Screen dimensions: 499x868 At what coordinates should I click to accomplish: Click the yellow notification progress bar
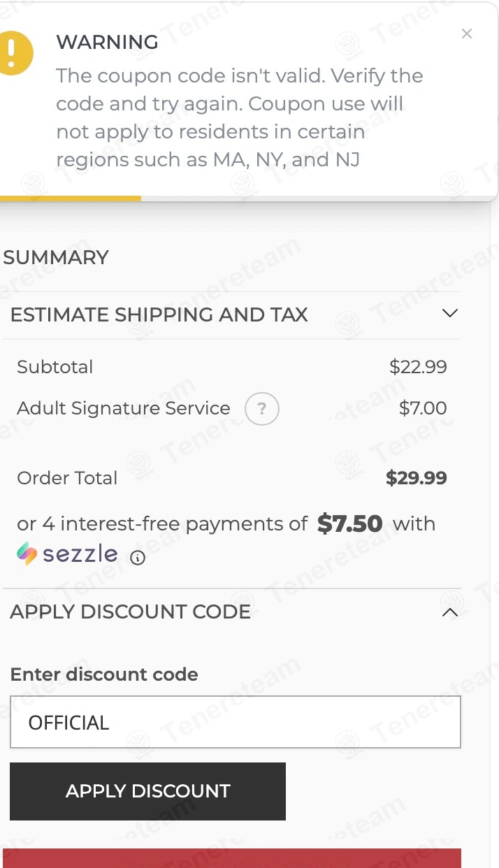[71, 198]
